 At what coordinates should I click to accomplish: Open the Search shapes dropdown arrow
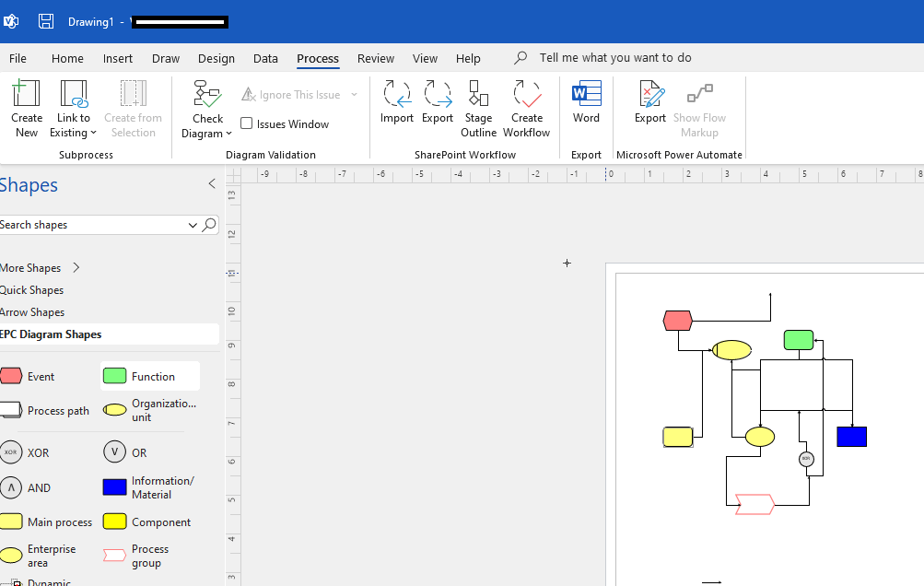click(x=193, y=225)
